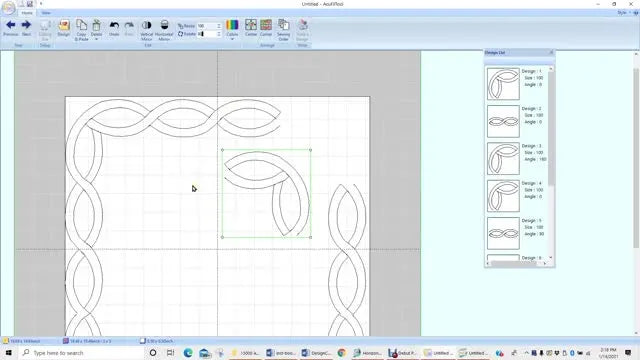640x360 pixels.
Task: Click the main canvas vertical scrollbar
Action: [636, 157]
